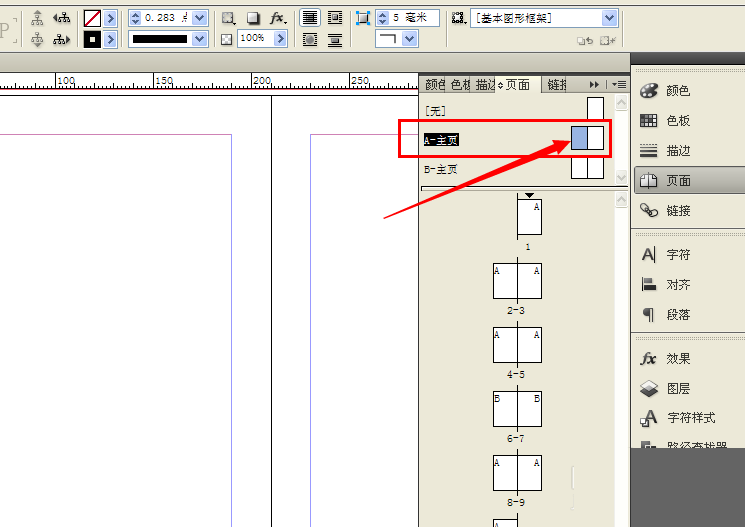Open the Pages panel flyout menu
This screenshot has width=745, height=527.
pos(620,85)
